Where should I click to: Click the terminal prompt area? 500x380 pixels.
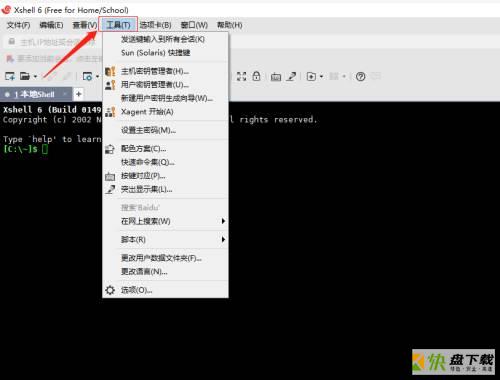point(26,149)
